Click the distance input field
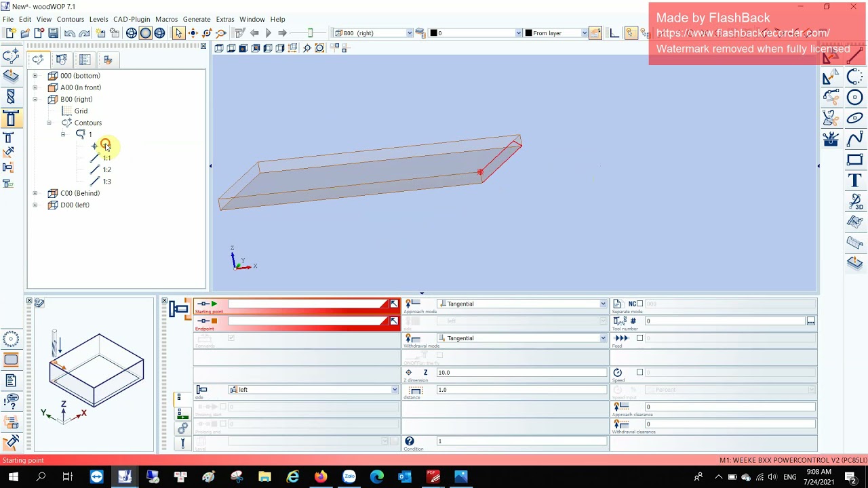This screenshot has height=488, width=868. [521, 390]
